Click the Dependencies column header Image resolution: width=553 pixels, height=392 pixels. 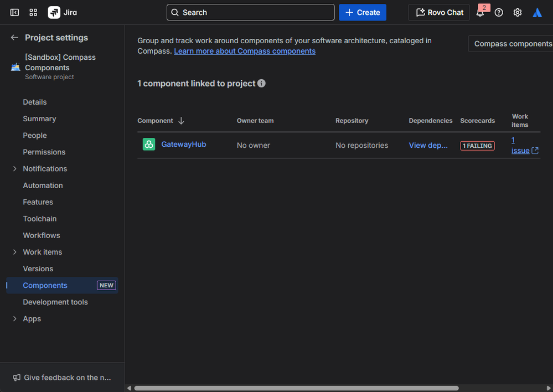pyautogui.click(x=430, y=121)
